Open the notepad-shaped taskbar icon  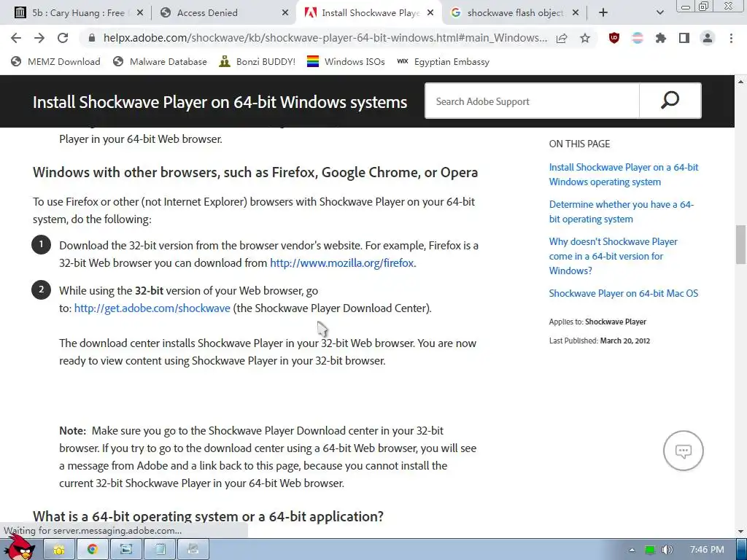point(160,550)
